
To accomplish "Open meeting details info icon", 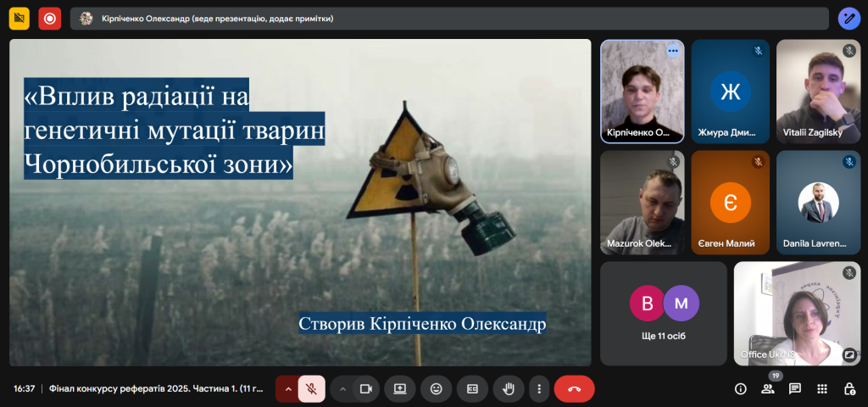I will [740, 389].
